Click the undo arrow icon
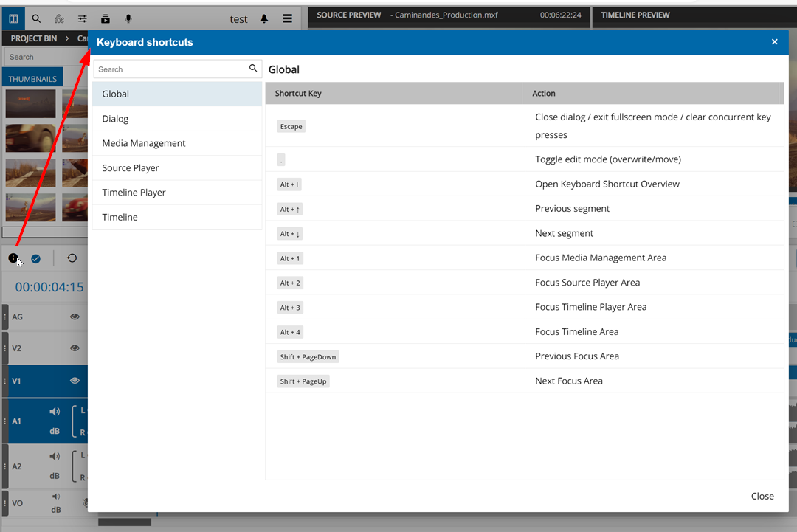The image size is (797, 532). click(x=72, y=258)
